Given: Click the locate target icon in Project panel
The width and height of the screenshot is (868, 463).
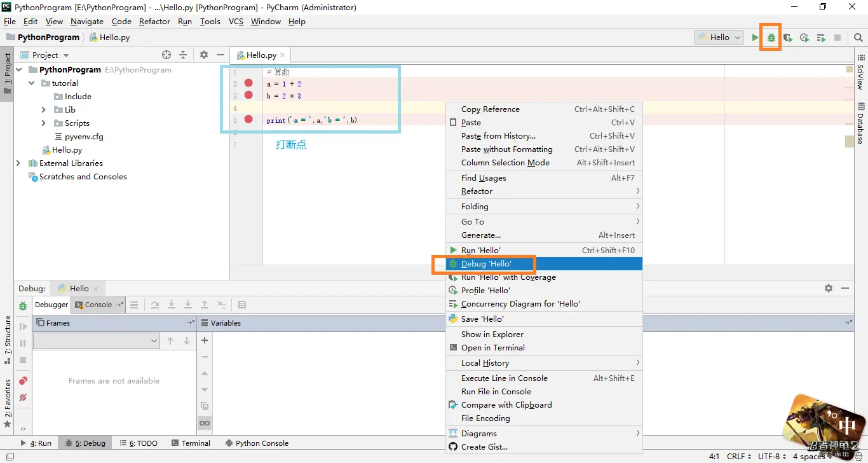Looking at the screenshot, I should coord(166,55).
